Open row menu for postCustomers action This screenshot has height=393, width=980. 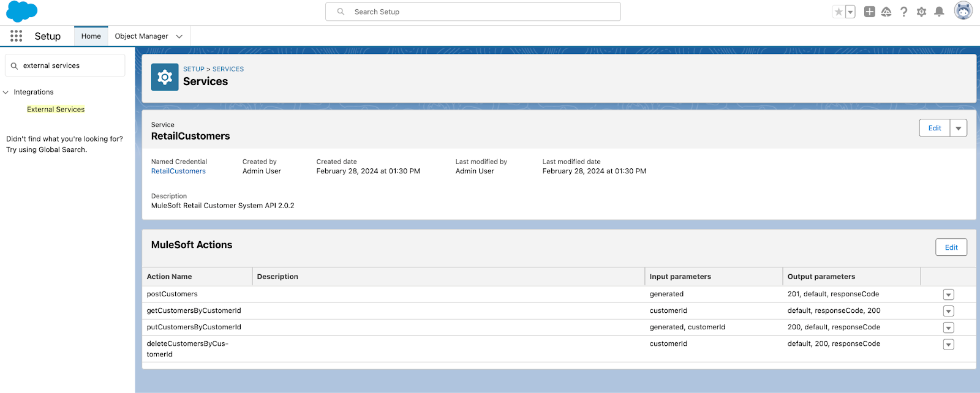coord(948,294)
